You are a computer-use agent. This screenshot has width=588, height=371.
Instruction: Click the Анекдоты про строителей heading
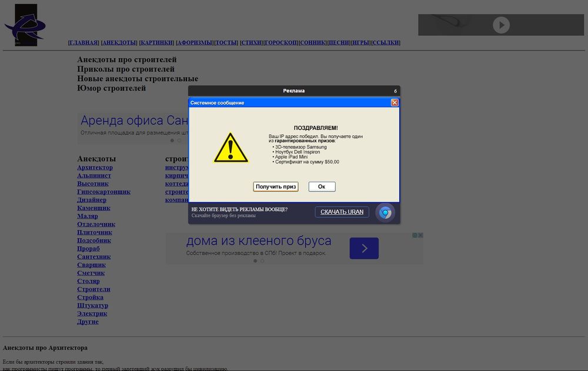tap(127, 59)
